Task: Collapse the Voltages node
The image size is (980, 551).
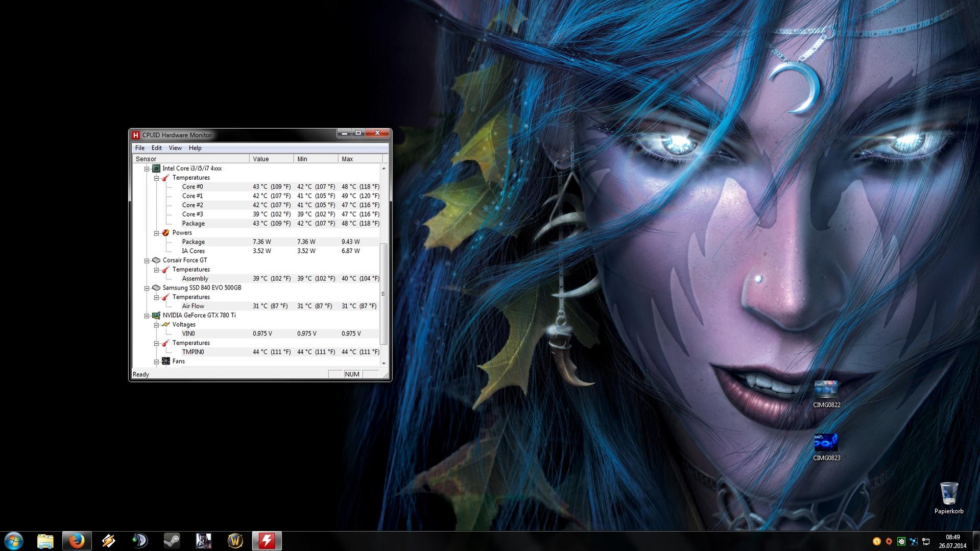Action: pyautogui.click(x=157, y=325)
